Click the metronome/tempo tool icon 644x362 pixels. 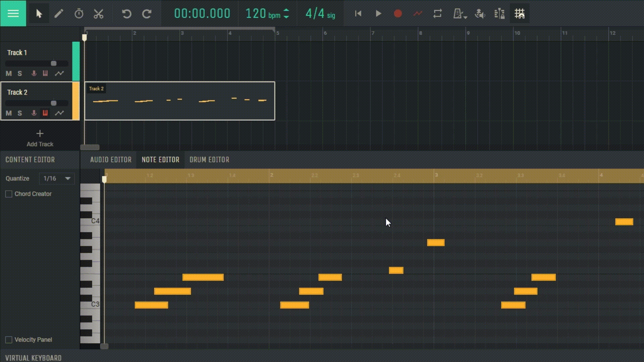[x=79, y=14]
